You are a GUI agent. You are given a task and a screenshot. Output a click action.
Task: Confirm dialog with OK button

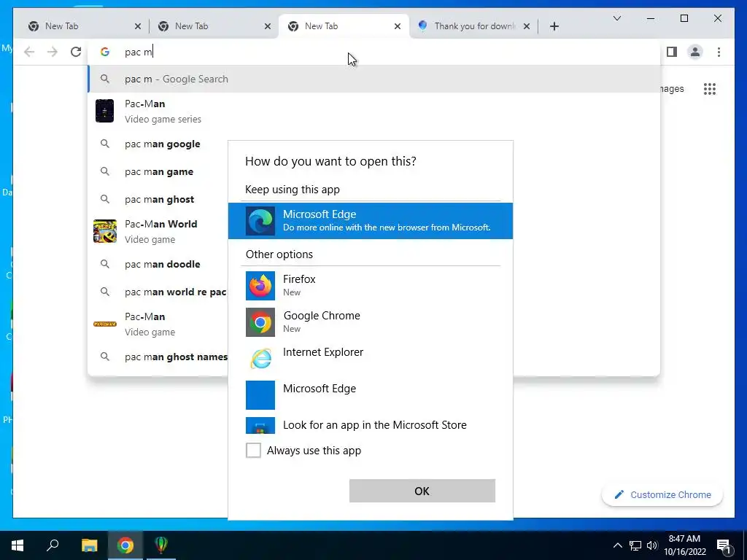422,491
